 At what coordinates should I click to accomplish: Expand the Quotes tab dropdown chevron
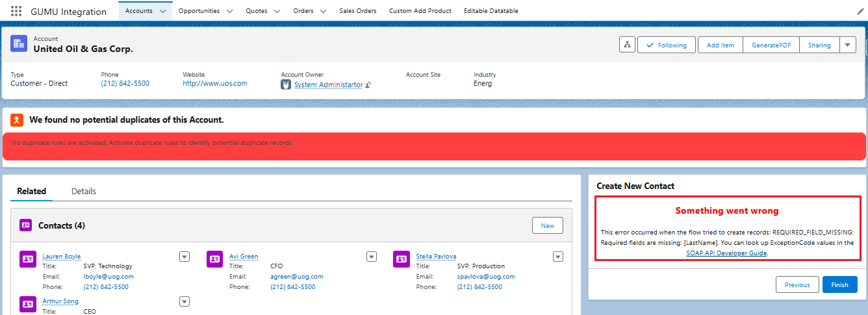point(277,11)
